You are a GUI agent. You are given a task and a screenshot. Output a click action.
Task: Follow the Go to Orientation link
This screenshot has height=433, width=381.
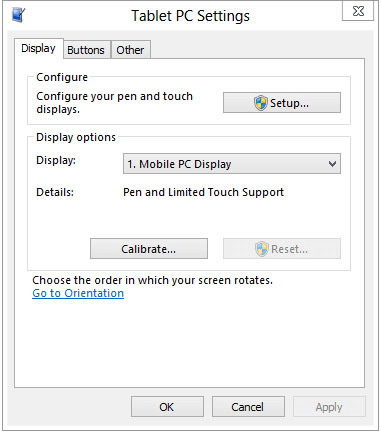(78, 293)
